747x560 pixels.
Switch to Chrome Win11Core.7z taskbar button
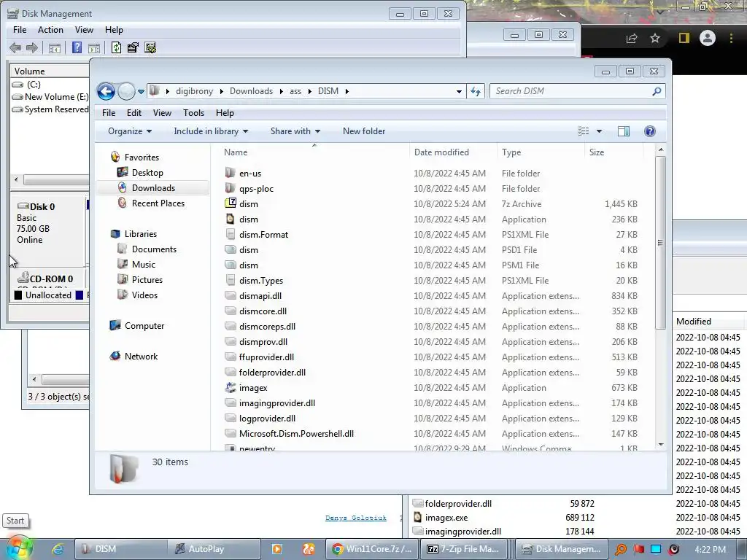click(371, 549)
